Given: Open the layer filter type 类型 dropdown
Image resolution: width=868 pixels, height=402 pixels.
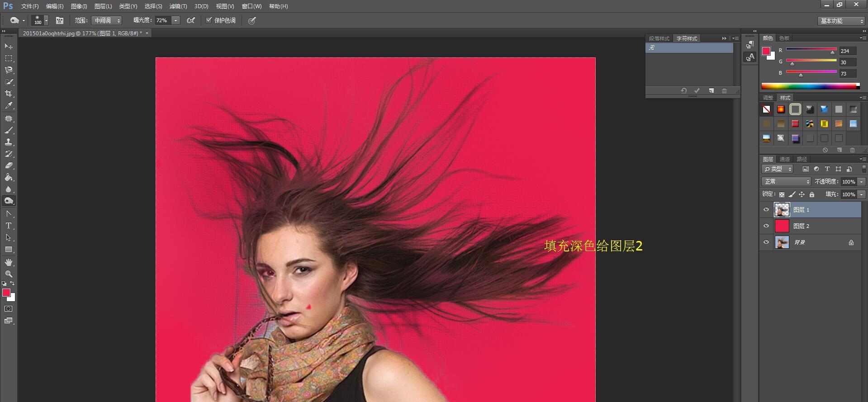Looking at the screenshot, I should pos(778,169).
